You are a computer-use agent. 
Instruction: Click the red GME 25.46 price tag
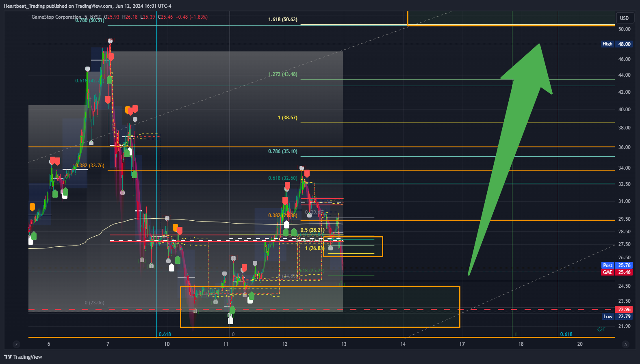(616, 272)
